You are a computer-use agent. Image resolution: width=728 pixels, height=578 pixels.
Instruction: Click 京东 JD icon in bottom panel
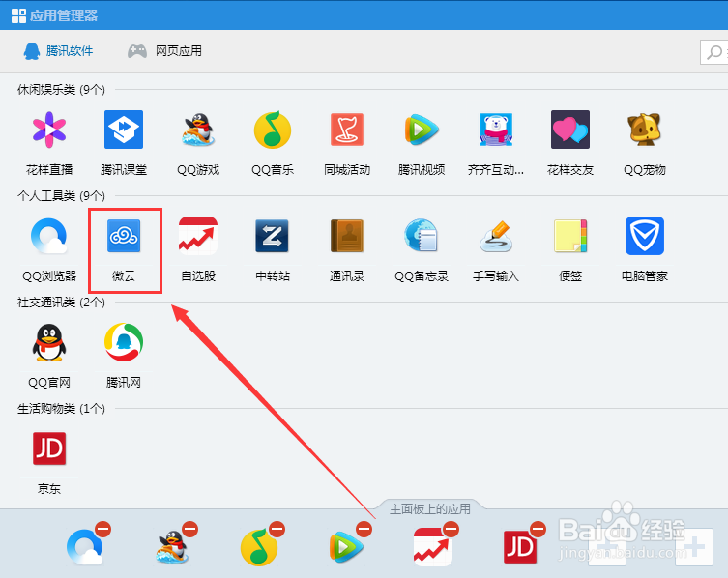click(520, 547)
